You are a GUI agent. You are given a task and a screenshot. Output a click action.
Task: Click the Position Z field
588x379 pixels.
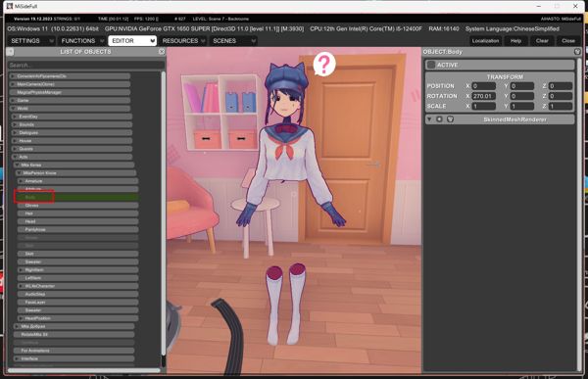(561, 86)
